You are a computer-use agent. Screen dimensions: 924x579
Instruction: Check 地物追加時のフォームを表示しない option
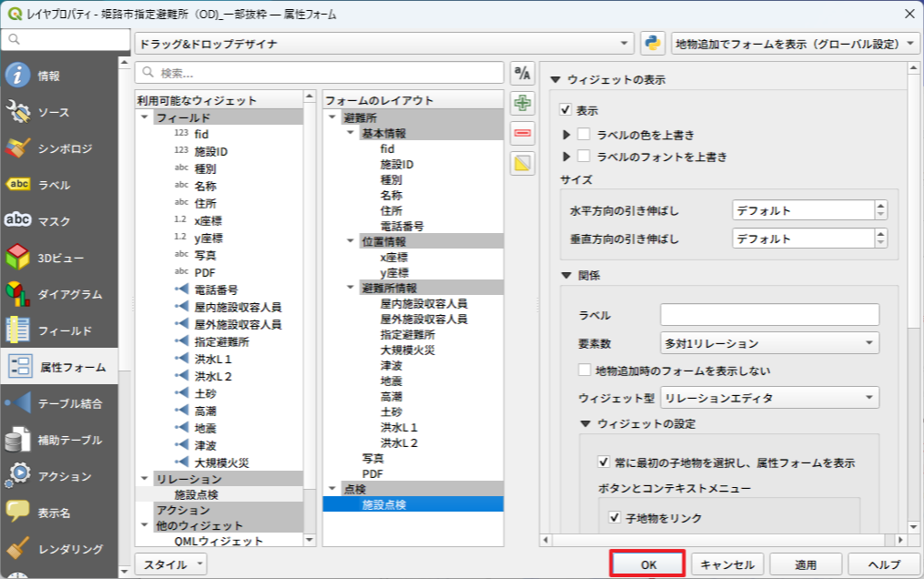(584, 371)
